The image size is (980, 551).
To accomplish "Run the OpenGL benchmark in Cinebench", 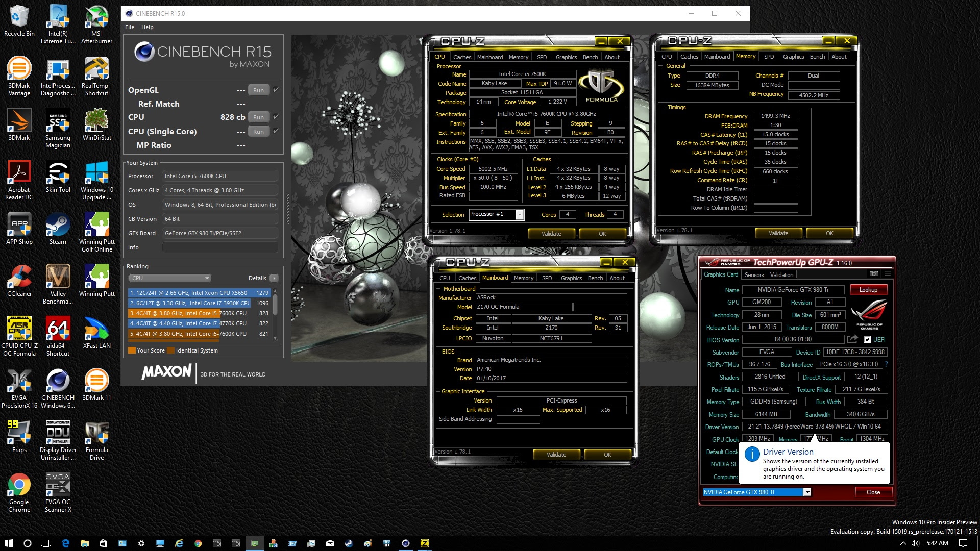I will click(x=258, y=90).
